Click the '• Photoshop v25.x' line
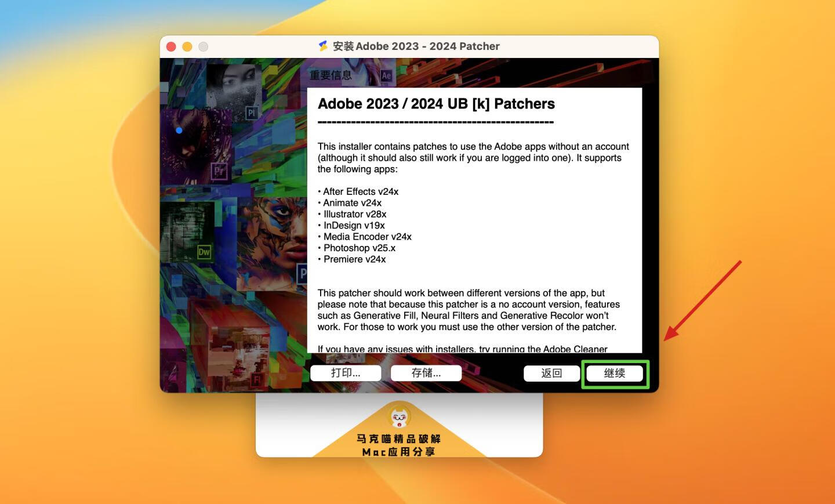Viewport: 835px width, 504px height. click(x=357, y=248)
